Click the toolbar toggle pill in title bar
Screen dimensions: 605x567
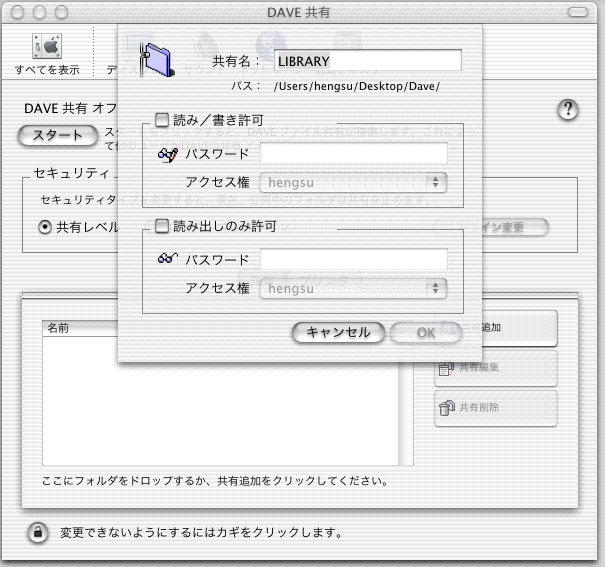point(578,12)
